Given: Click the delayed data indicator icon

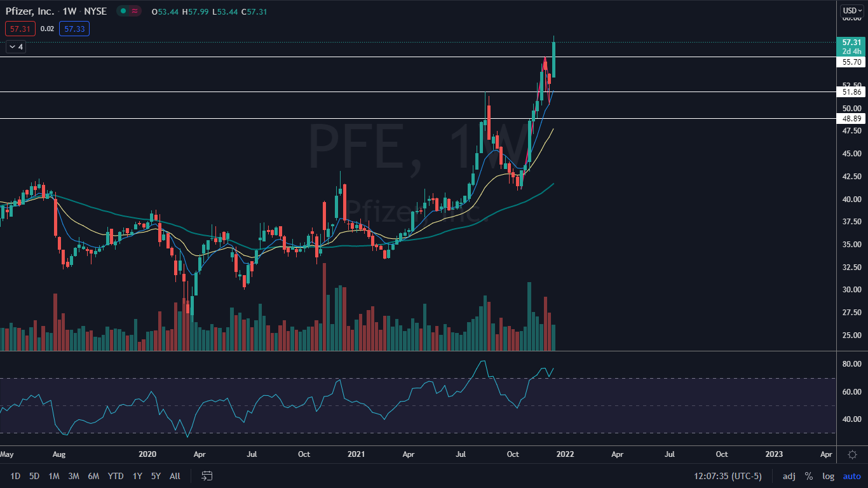Looking at the screenshot, I should click(x=135, y=11).
